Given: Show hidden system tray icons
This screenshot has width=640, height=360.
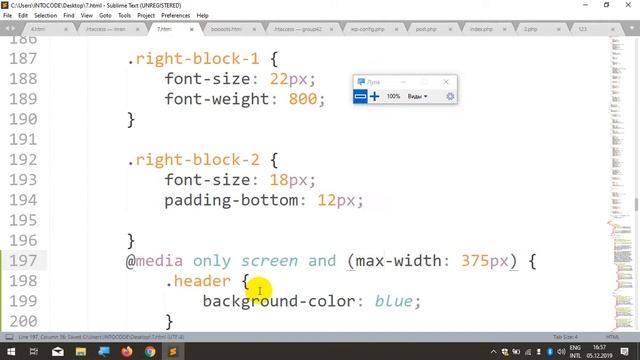Looking at the screenshot, I should tap(493, 351).
